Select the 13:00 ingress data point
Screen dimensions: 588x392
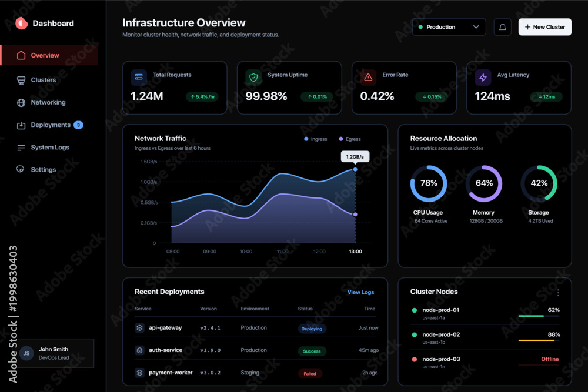click(x=355, y=169)
